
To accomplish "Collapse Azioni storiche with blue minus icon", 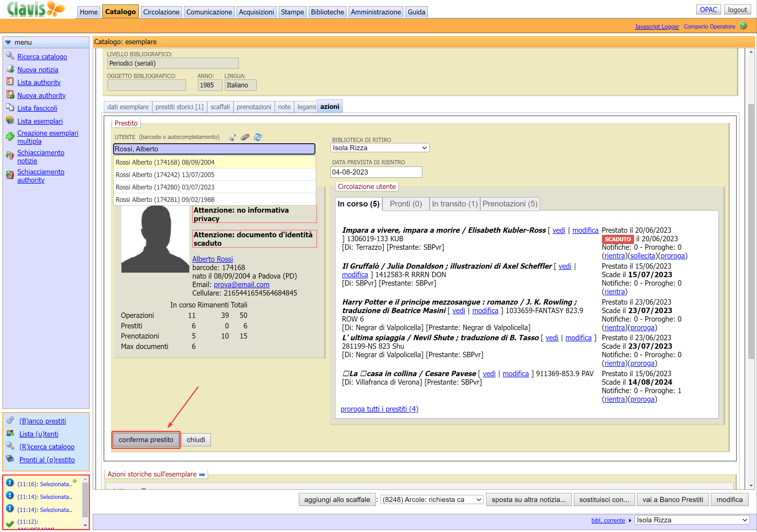I will [x=202, y=475].
